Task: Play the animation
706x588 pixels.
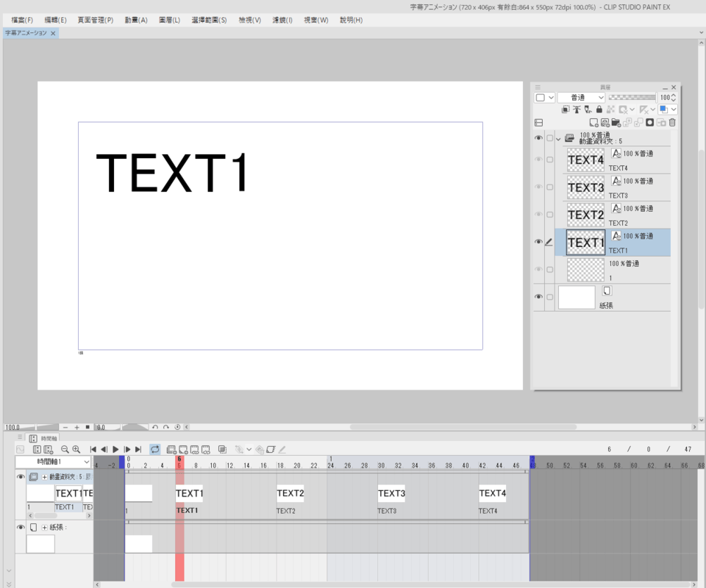Action: point(115,449)
